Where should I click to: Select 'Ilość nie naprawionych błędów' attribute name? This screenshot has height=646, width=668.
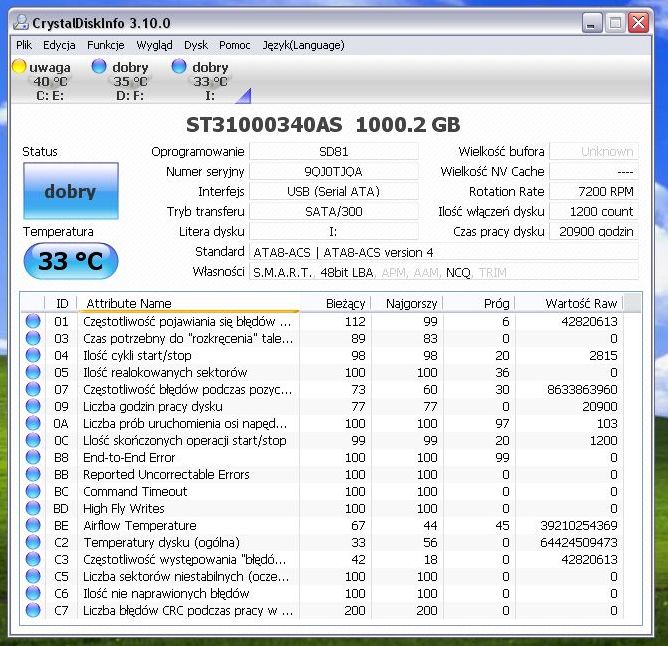[x=166, y=594]
